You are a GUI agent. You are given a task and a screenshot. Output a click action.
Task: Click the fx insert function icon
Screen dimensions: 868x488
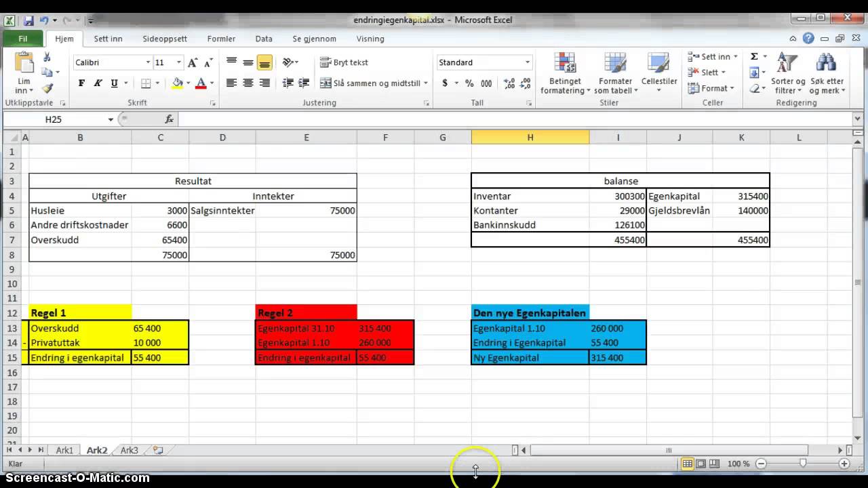click(170, 119)
